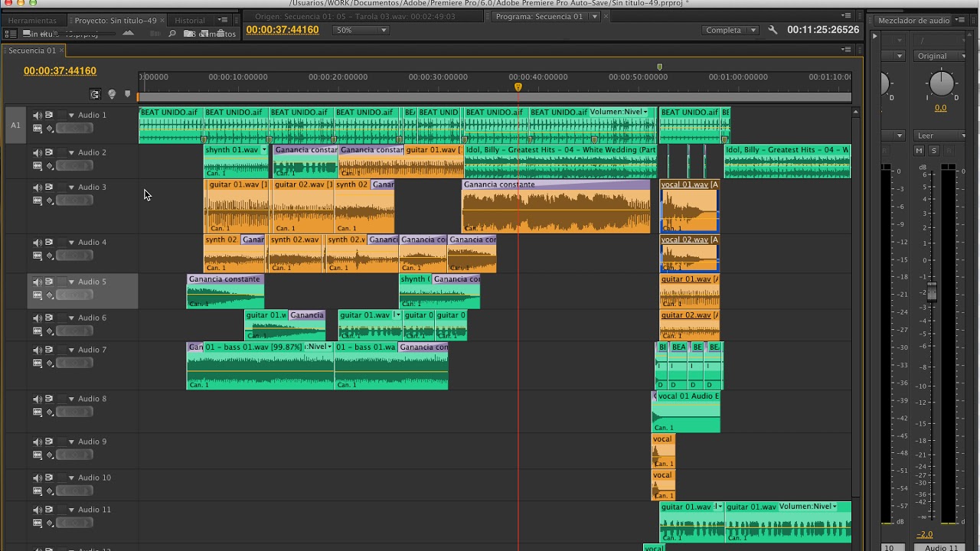
Task: Collapse the Audio 4 track triangle
Action: point(71,243)
